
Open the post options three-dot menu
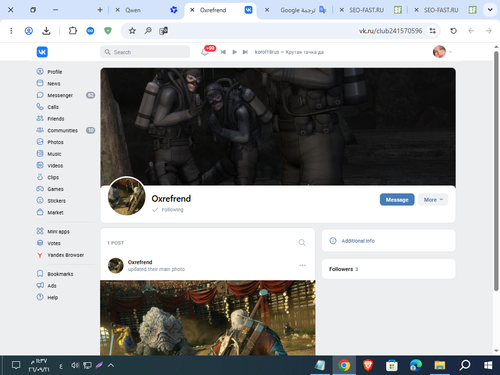coord(302,265)
